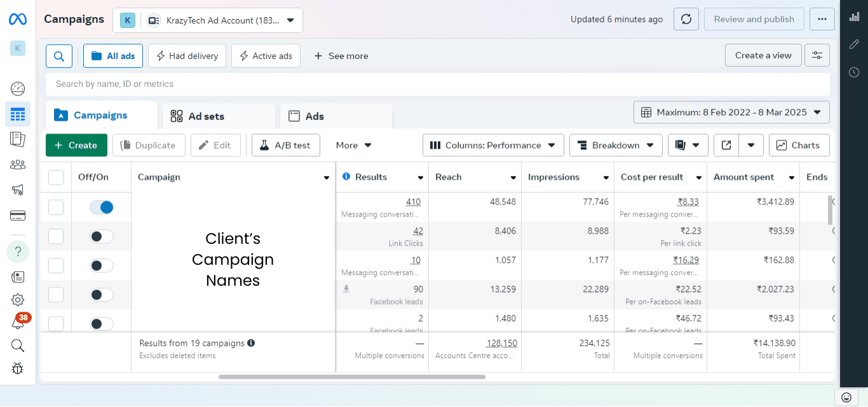Click the Review and publish button
The width and height of the screenshot is (868, 407).
(754, 19)
